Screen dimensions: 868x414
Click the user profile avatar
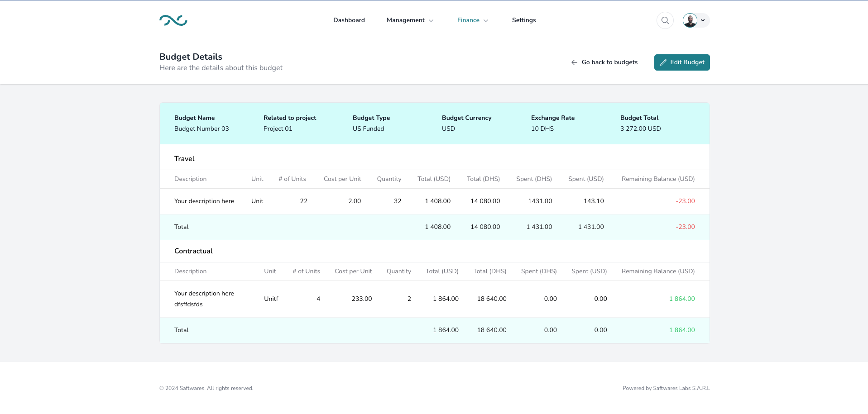(690, 20)
